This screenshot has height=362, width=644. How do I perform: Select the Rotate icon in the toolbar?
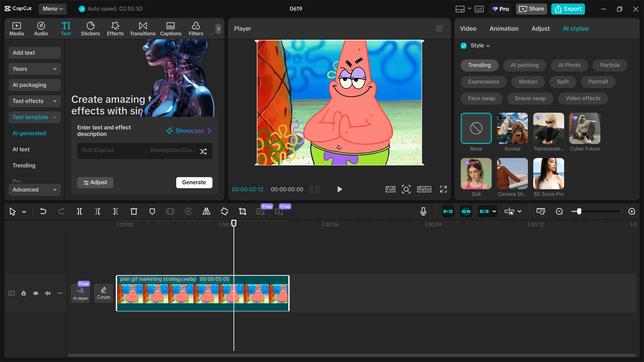[x=224, y=211]
